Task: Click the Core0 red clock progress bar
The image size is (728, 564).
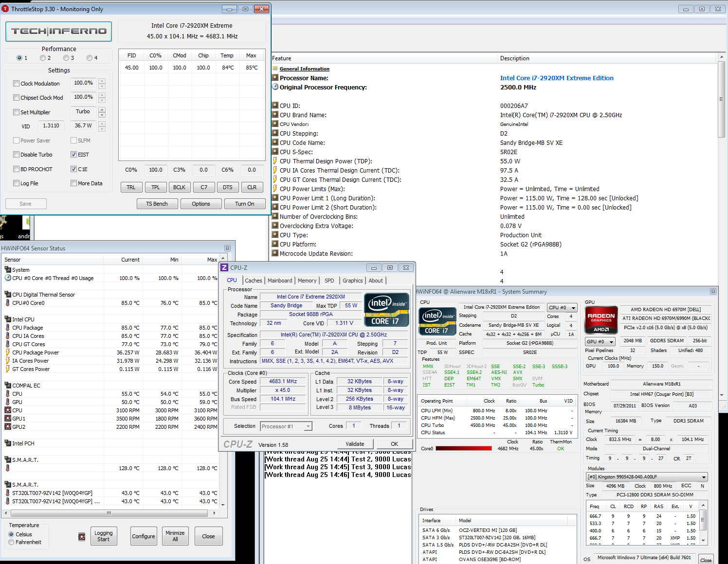Action: [x=464, y=449]
